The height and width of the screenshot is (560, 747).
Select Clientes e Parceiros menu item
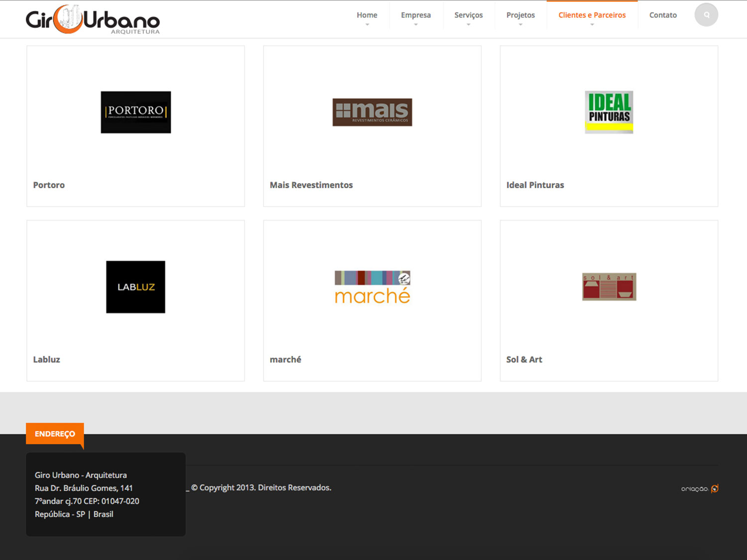(592, 15)
